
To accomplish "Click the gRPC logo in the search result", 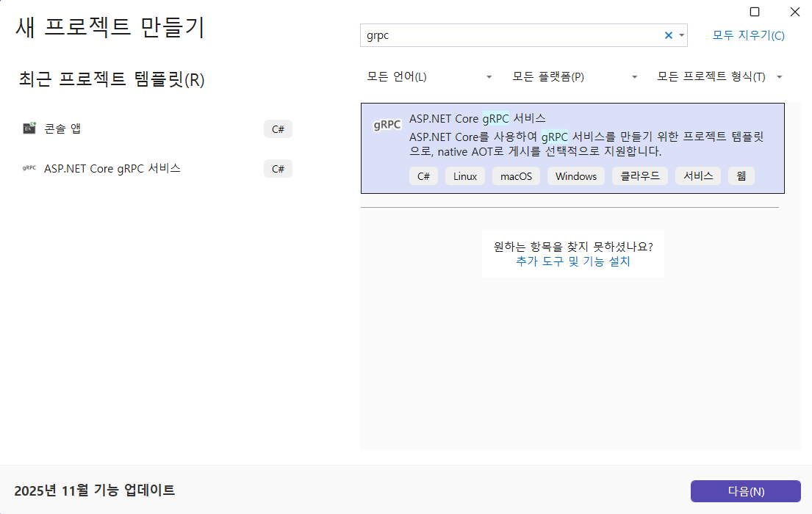I will 387,125.
